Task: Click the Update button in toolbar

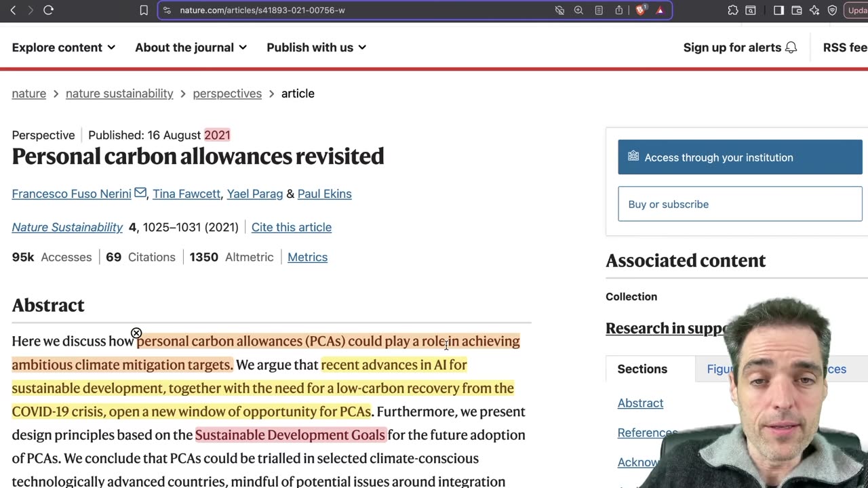Action: tap(856, 10)
